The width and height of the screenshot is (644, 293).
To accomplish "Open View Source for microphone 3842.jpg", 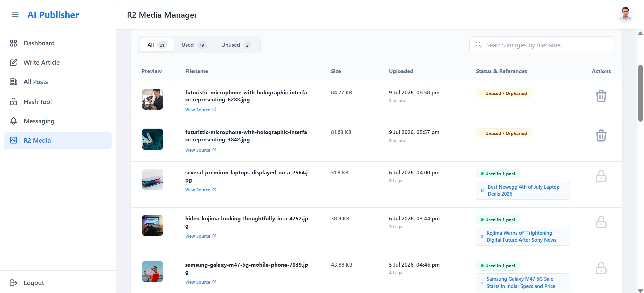I will [201, 150].
